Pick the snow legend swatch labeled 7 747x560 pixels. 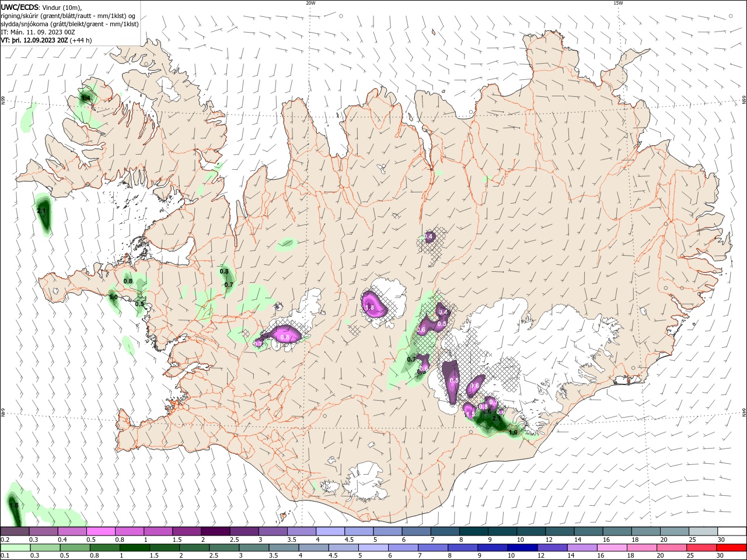pos(444,531)
